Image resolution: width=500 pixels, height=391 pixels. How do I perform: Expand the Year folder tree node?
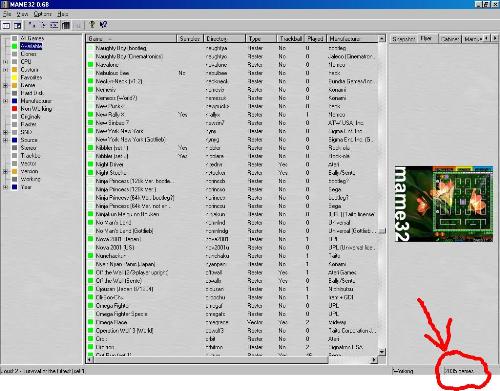[x=5, y=187]
